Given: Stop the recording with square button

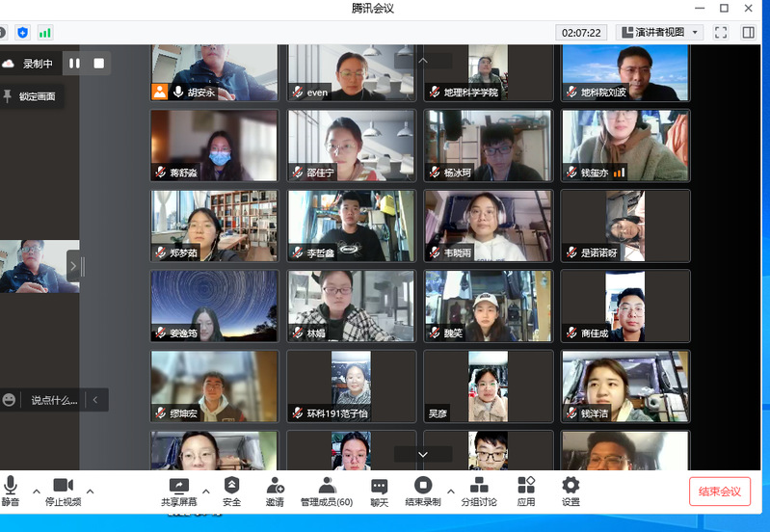Looking at the screenshot, I should tap(98, 64).
